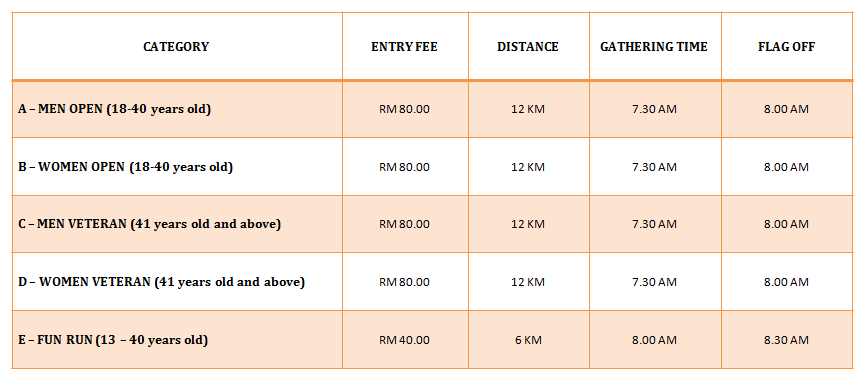Click the RM 40.00 entry fee cell
Screen dimensions: 864x380
(404, 340)
